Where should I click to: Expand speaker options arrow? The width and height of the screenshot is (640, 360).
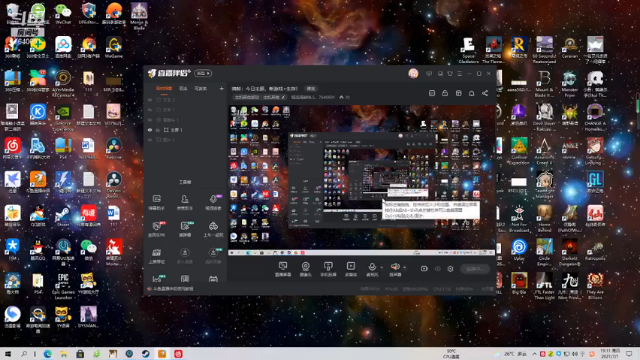click(404, 268)
